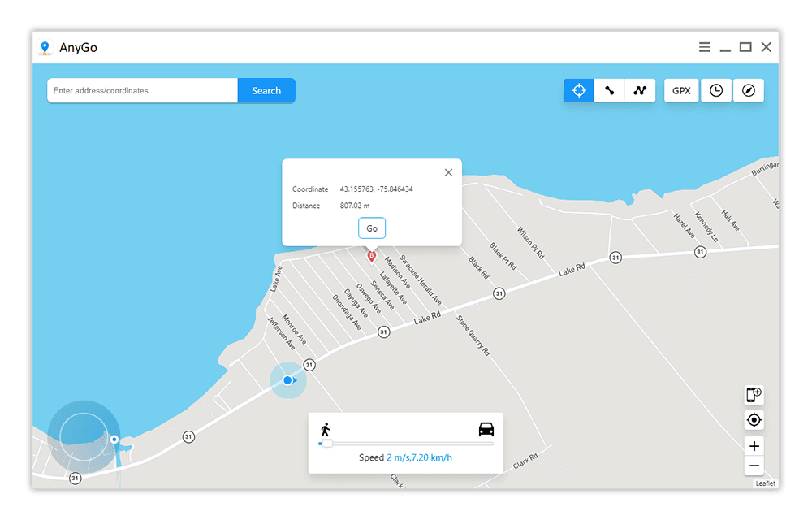Click the walking speed icon

click(326, 430)
